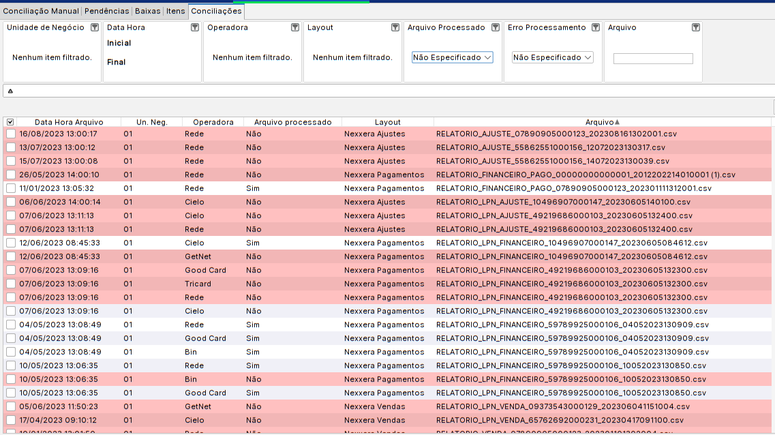Collapse the filter panel with the small arrow
The image size is (775, 435).
coord(10,91)
